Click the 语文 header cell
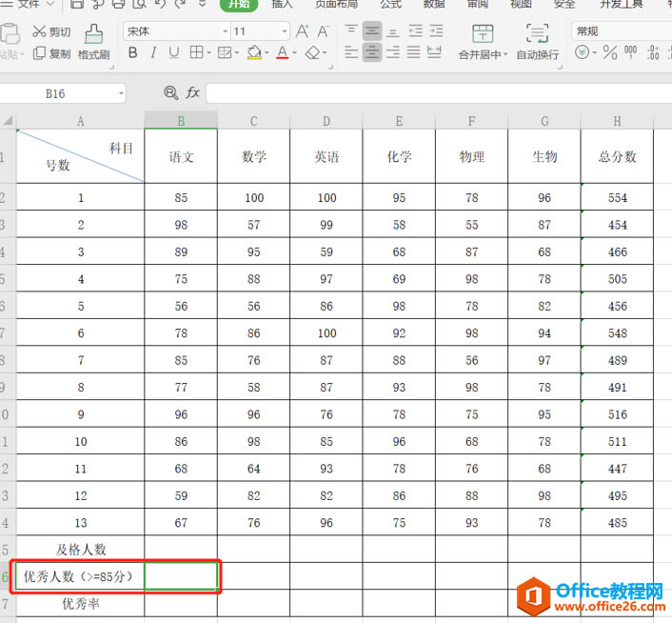The image size is (672, 623). tap(181, 156)
